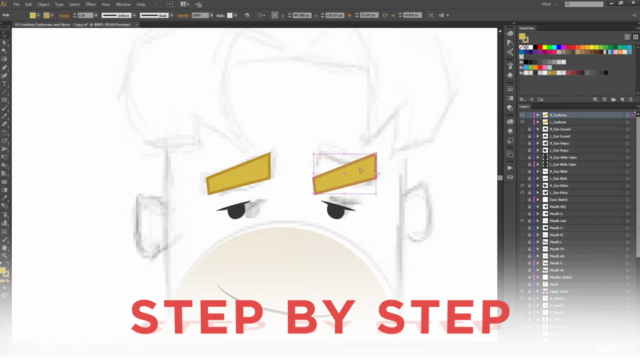This screenshot has width=640, height=360.
Task: Open variable width profile dropdown
Action: (x=134, y=16)
